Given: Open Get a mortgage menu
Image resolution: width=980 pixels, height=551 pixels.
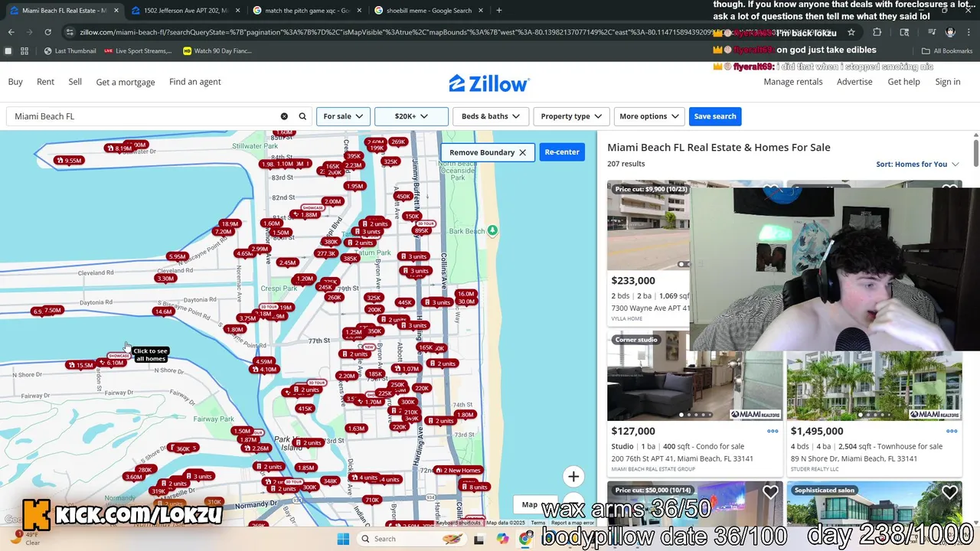Looking at the screenshot, I should click(126, 82).
